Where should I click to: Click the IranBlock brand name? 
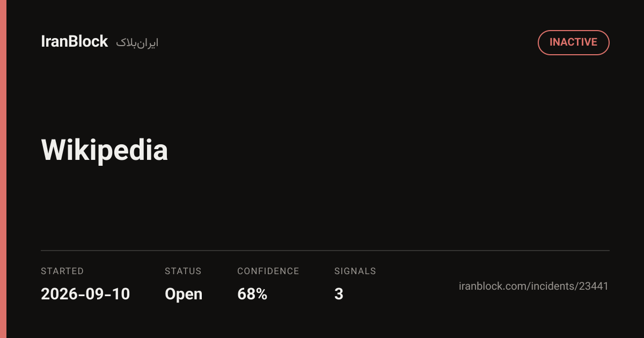(x=75, y=42)
